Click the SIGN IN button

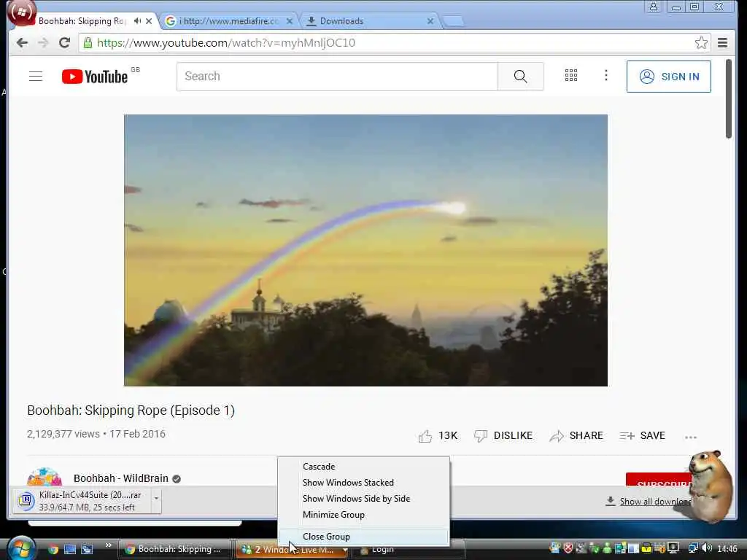(x=668, y=77)
